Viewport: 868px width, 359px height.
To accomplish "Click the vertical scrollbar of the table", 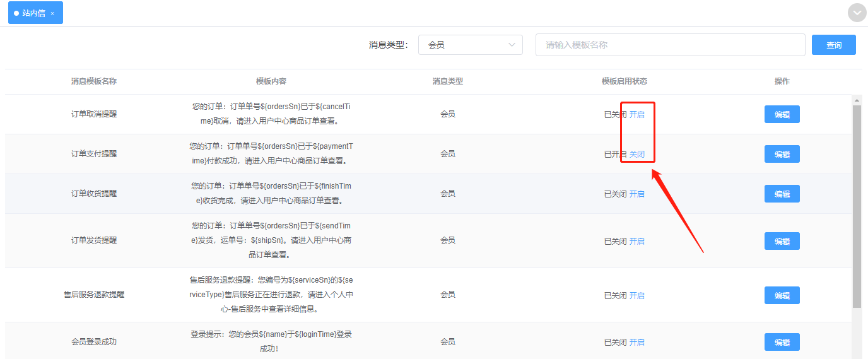I will [x=857, y=206].
